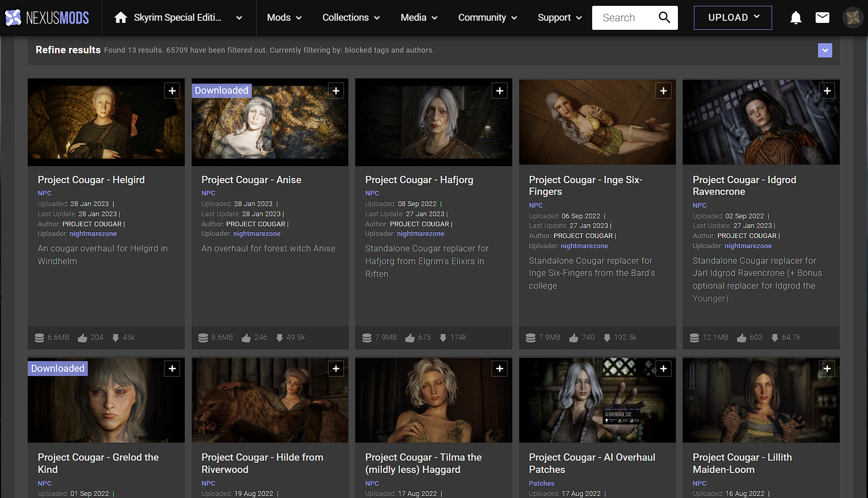Viewport: 868px width, 498px height.
Task: Open the Inge Six-Fingers thumbnail image
Action: coord(597,122)
